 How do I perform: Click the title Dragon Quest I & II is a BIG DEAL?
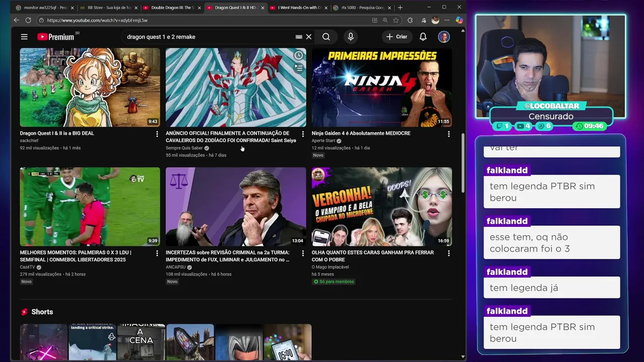(x=57, y=133)
